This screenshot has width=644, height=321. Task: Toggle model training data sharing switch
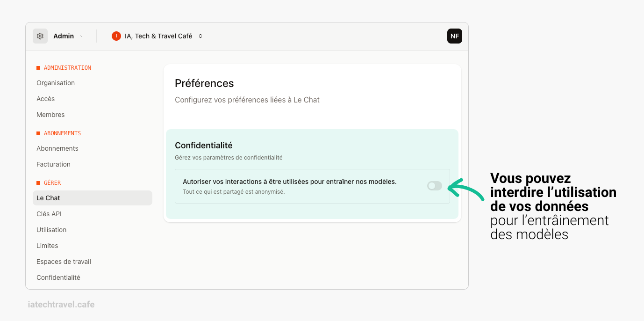[435, 186]
